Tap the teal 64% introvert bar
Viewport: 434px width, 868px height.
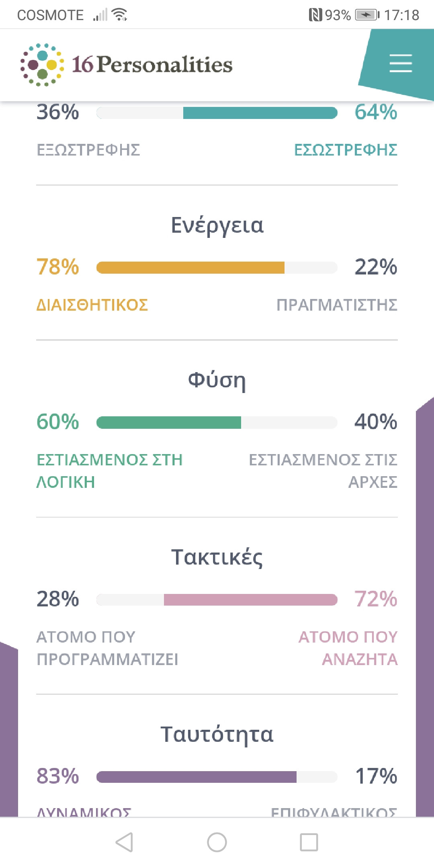[260, 113]
